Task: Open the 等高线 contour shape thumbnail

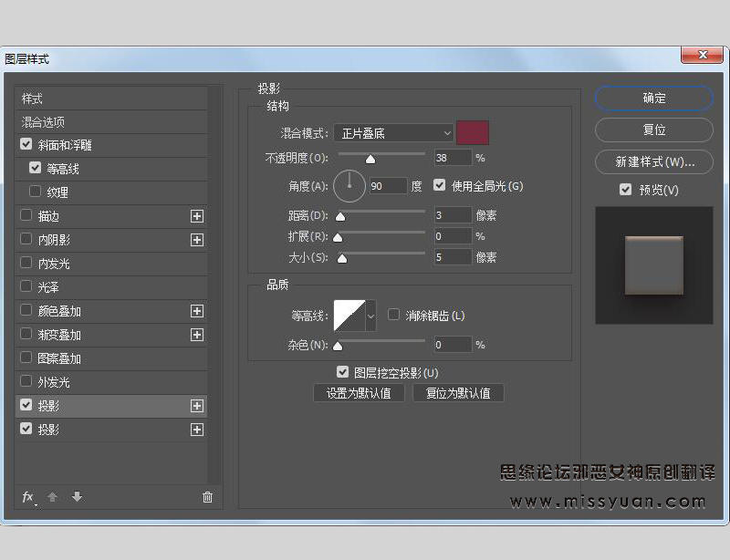Action: coord(349,315)
